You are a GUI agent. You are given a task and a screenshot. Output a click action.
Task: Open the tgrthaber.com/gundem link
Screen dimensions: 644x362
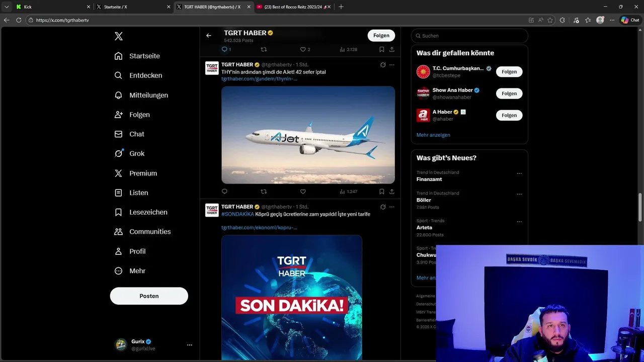click(259, 79)
